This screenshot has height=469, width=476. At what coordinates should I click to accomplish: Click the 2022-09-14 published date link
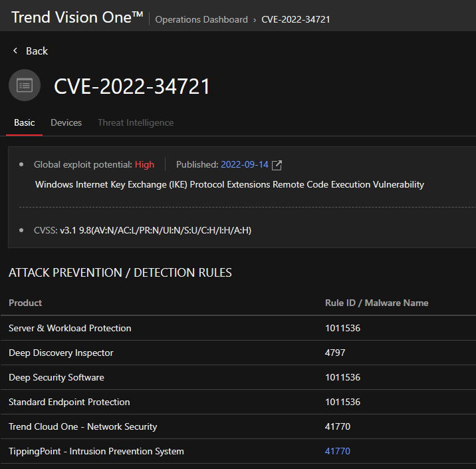(244, 164)
